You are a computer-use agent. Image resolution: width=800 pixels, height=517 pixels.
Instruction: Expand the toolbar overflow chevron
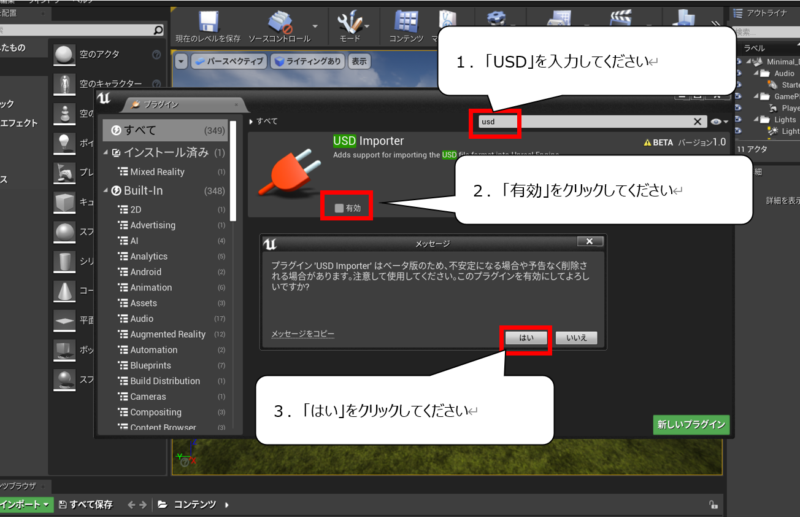(715, 23)
